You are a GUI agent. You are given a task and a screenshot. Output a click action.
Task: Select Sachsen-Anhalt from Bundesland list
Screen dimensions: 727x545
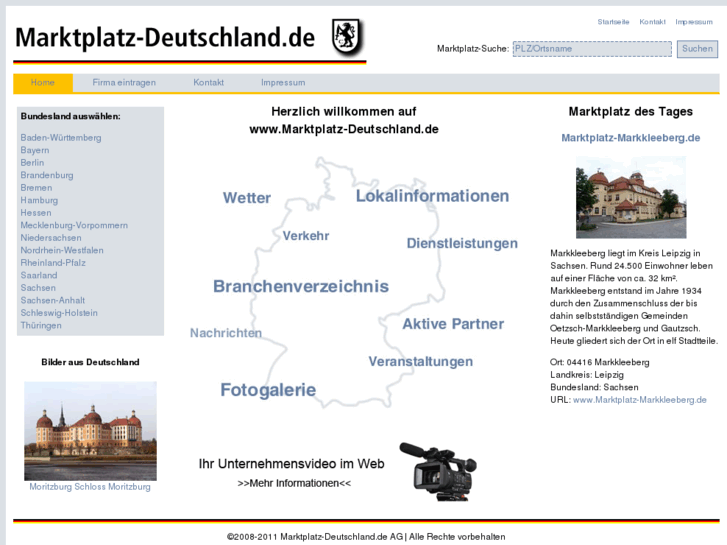[x=53, y=301]
